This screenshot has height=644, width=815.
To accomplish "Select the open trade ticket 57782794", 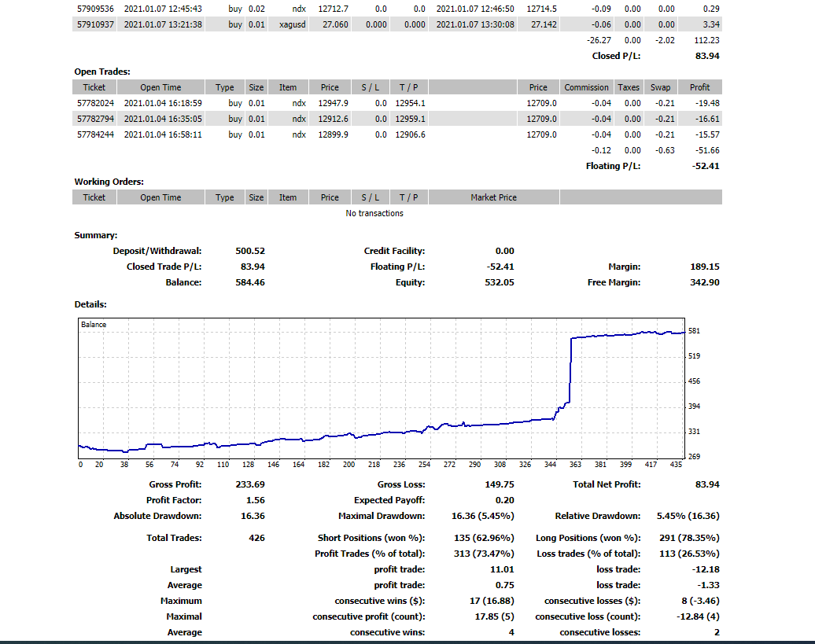I will pos(94,119).
